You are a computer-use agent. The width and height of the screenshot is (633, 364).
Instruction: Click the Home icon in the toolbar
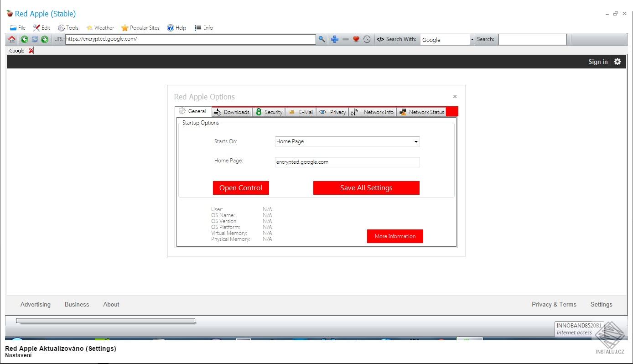tap(12, 40)
